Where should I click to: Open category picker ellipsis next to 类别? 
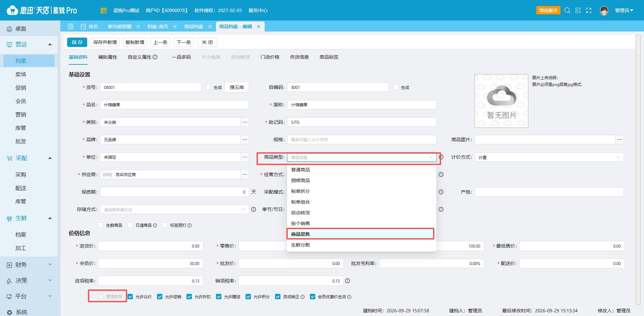pos(245,122)
